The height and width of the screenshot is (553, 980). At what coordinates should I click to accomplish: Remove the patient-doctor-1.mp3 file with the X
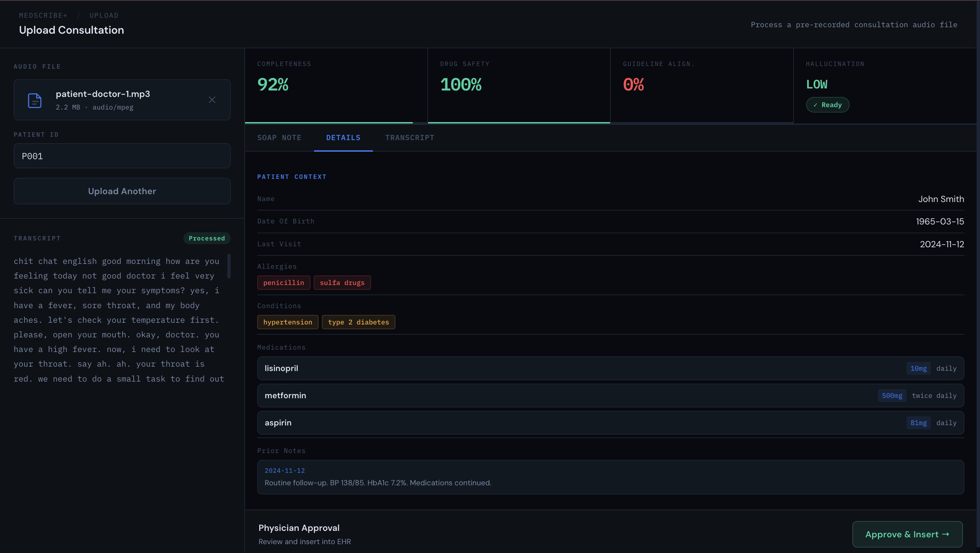tap(212, 100)
